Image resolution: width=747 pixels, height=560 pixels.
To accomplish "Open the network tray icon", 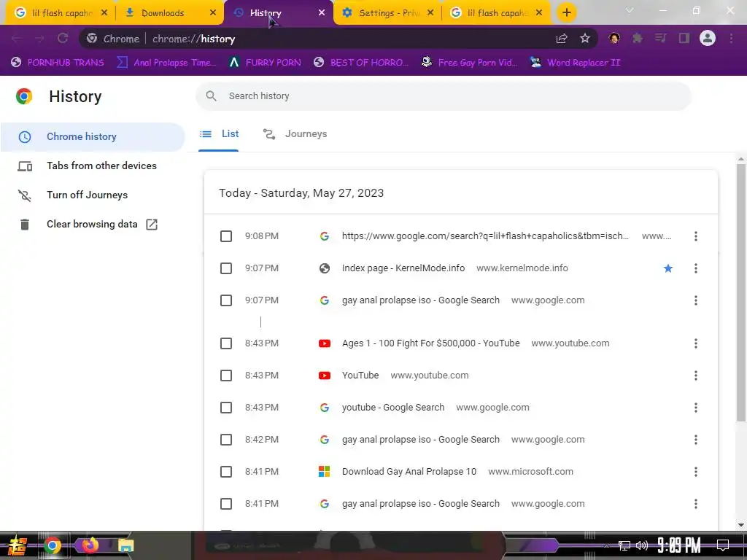I will coord(624,545).
